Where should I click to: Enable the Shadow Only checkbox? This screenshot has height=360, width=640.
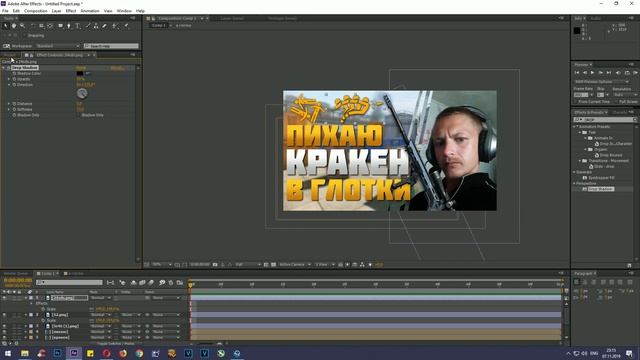pyautogui.click(x=79, y=115)
